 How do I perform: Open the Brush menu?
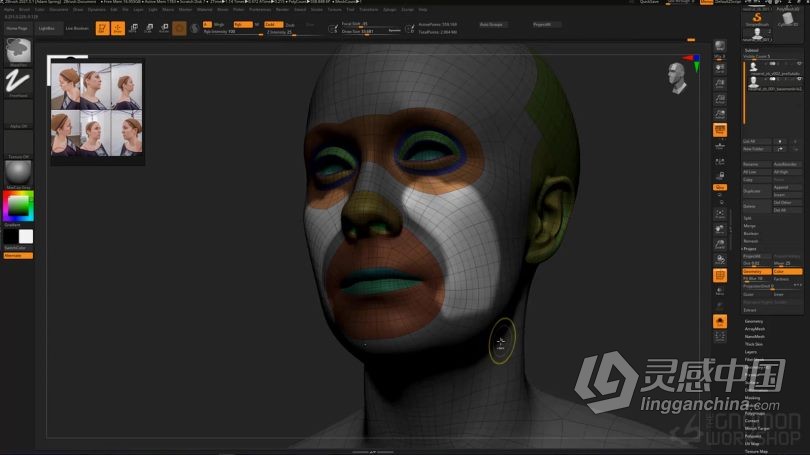pos(24,9)
